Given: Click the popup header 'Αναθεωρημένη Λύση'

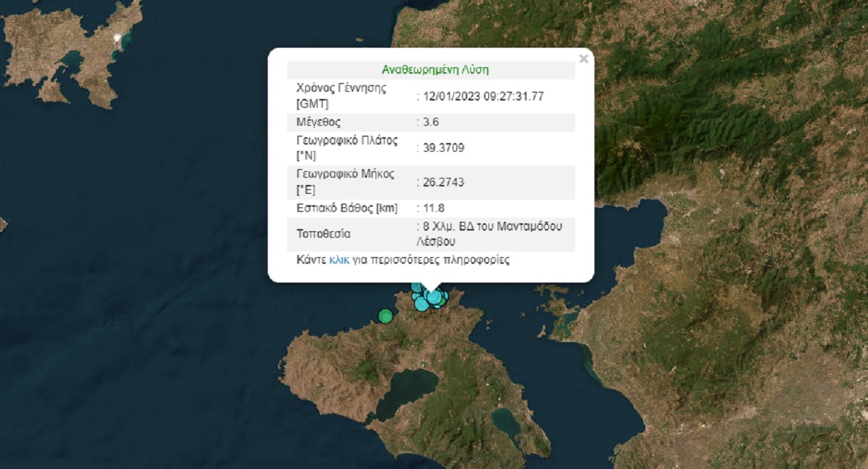Looking at the screenshot, I should point(435,70).
